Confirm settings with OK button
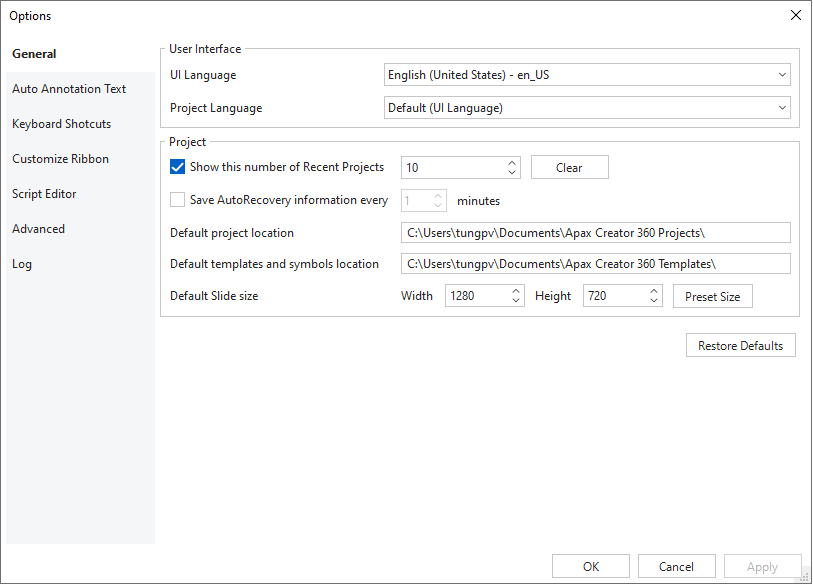Viewport: 813px width, 585px height. point(591,566)
